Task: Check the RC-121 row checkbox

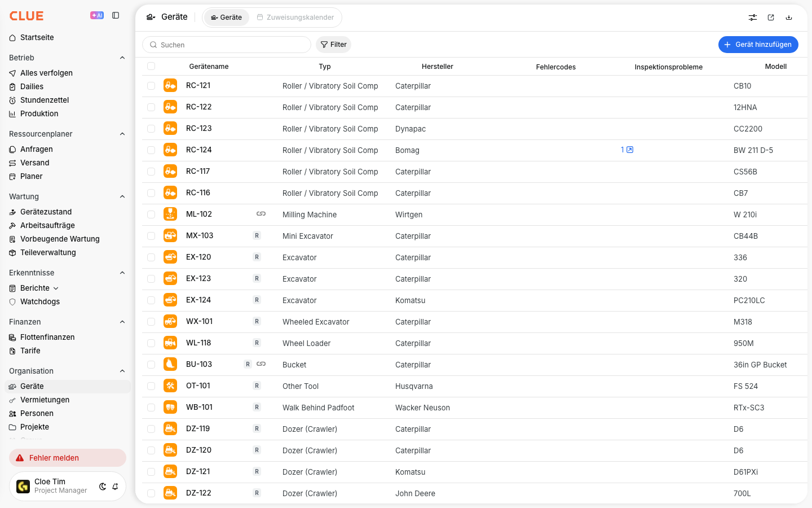Action: pos(151,86)
